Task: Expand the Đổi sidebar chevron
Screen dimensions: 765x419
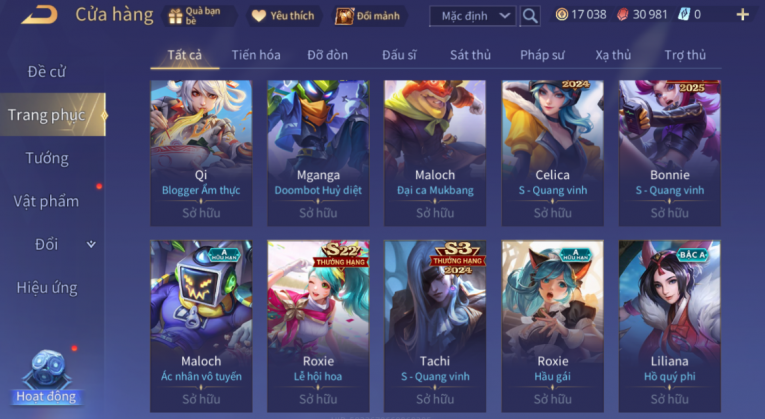Action: (91, 244)
